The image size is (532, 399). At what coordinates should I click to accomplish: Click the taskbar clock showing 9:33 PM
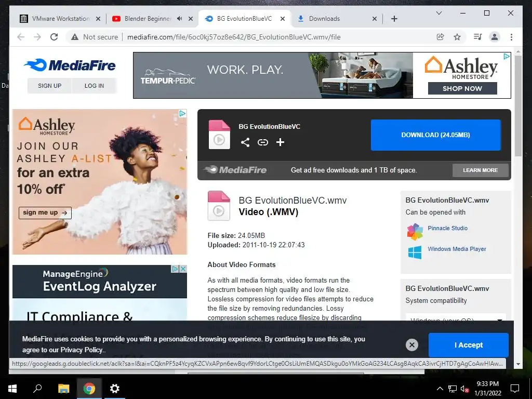(487, 389)
